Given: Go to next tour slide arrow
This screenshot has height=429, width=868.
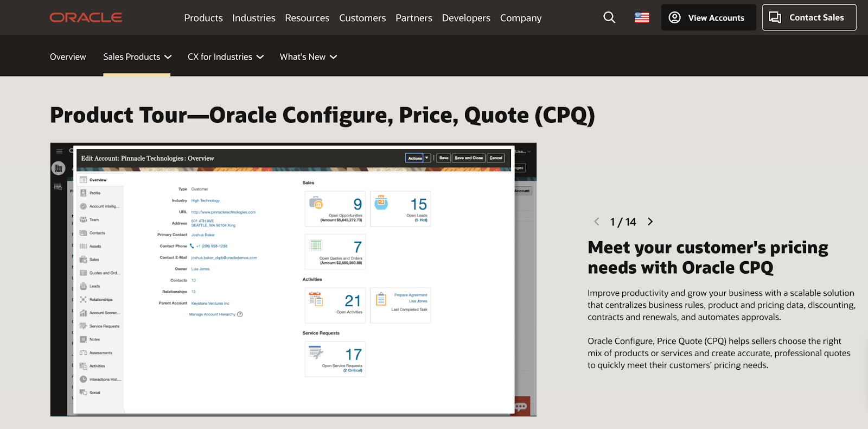Looking at the screenshot, I should tap(650, 222).
